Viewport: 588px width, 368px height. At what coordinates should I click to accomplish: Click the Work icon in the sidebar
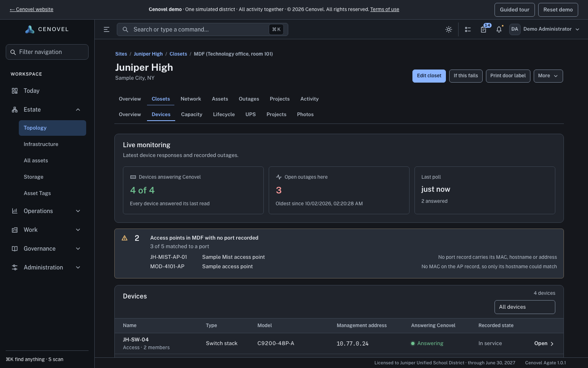tap(15, 230)
